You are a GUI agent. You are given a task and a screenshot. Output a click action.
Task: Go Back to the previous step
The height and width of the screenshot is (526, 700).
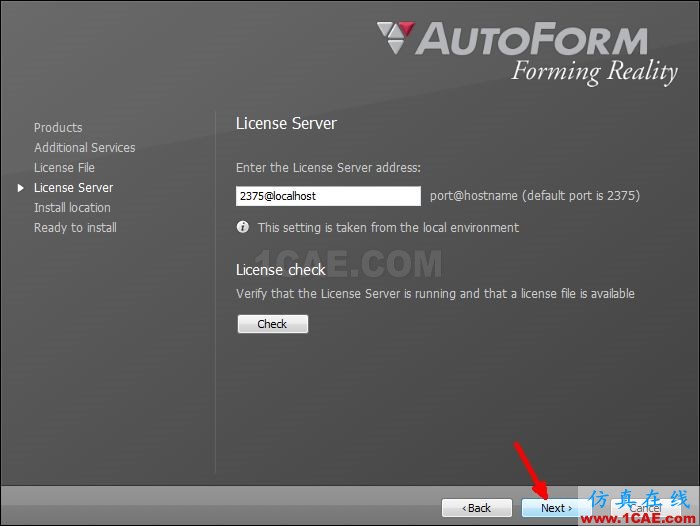coord(476,508)
